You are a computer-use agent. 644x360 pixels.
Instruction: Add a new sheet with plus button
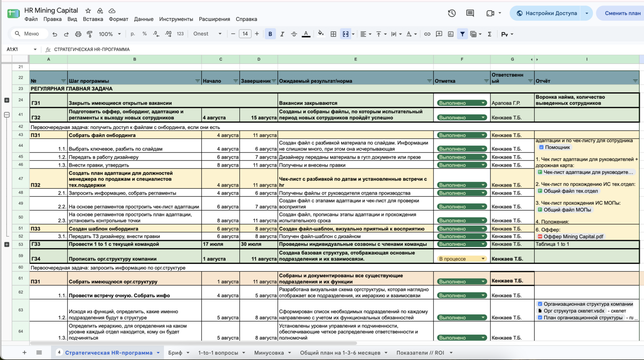click(25, 353)
